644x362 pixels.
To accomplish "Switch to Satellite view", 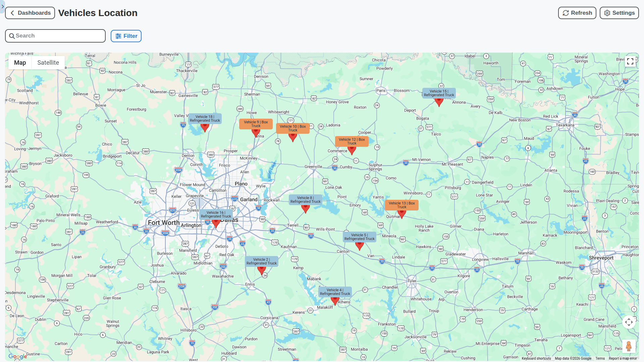I will tap(48, 62).
